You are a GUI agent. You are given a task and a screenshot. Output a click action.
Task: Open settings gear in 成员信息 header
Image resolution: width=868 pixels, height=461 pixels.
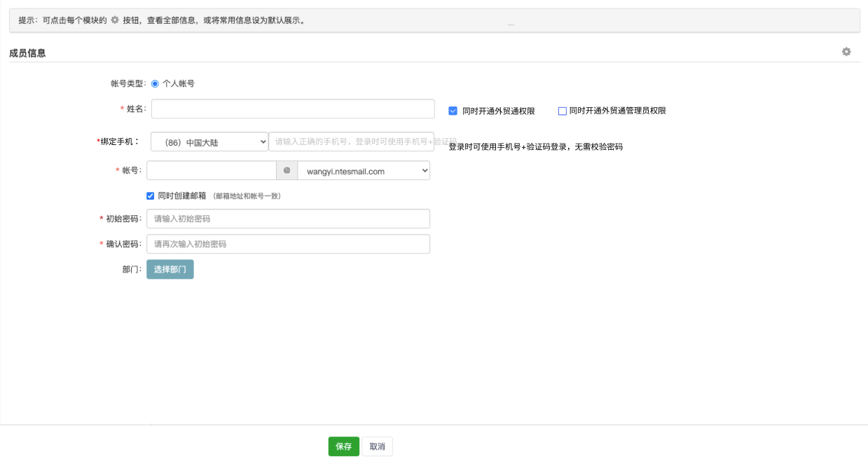coord(846,52)
